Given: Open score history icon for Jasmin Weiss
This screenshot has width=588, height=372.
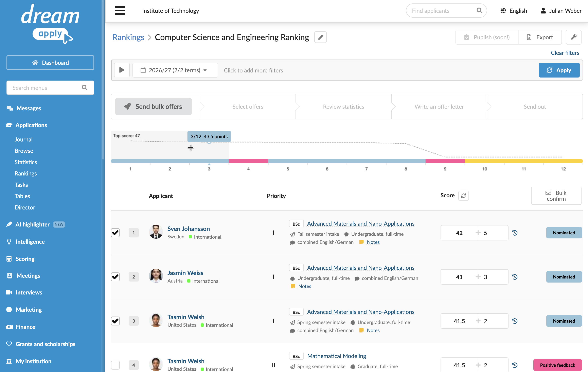Looking at the screenshot, I should click(515, 277).
